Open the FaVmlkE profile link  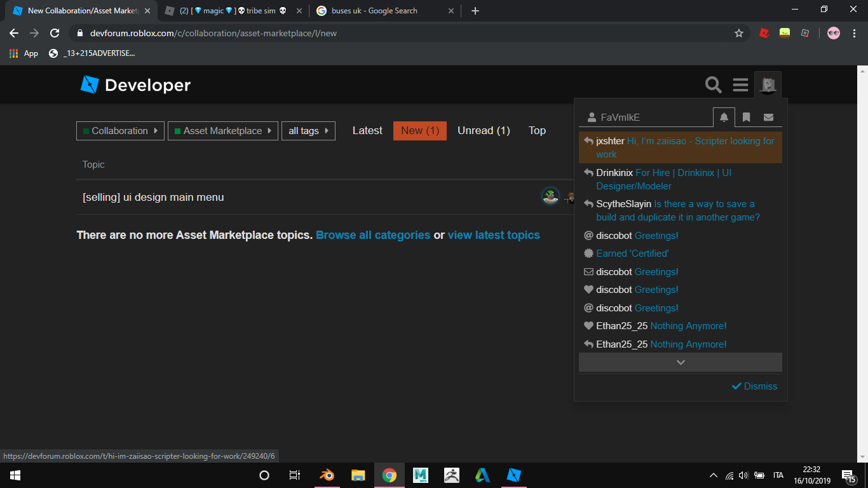[614, 118]
